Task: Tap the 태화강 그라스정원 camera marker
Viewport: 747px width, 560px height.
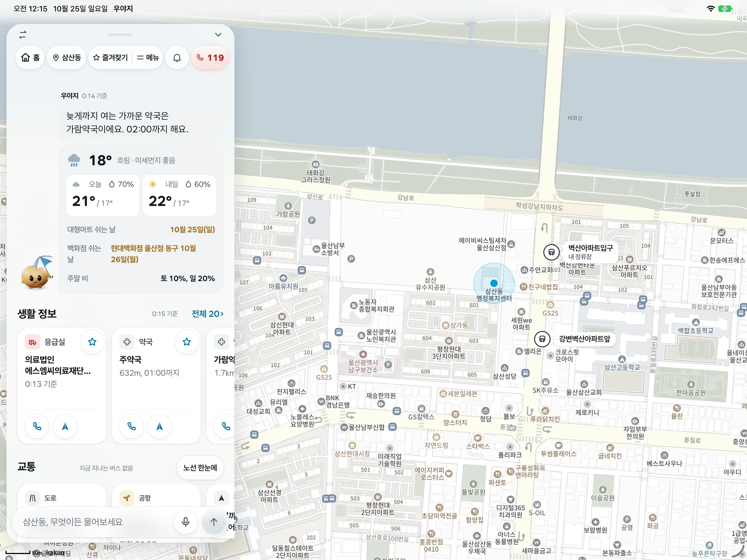Action: (316, 164)
